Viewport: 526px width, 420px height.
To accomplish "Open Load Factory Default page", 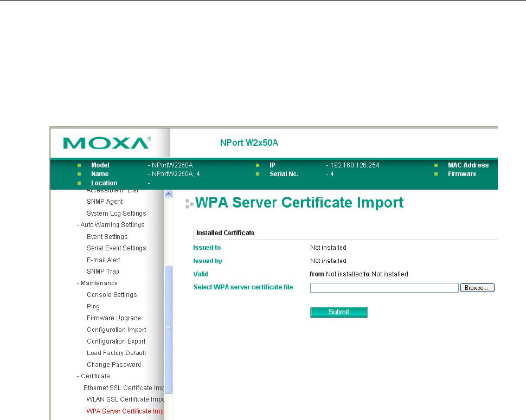I will coord(117,353).
